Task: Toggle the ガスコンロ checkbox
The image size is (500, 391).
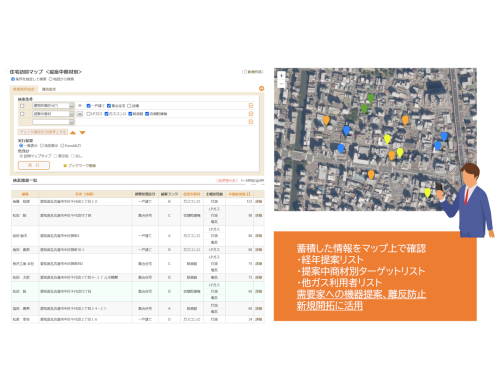Action: [x=106, y=114]
